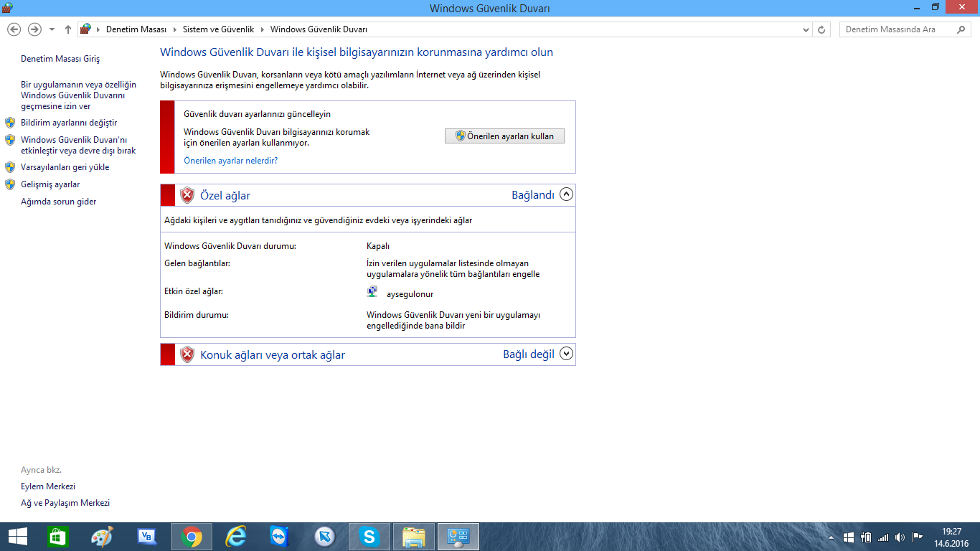Open File Explorer from the taskbar
This screenshot has width=980, height=551.
coord(414,537)
